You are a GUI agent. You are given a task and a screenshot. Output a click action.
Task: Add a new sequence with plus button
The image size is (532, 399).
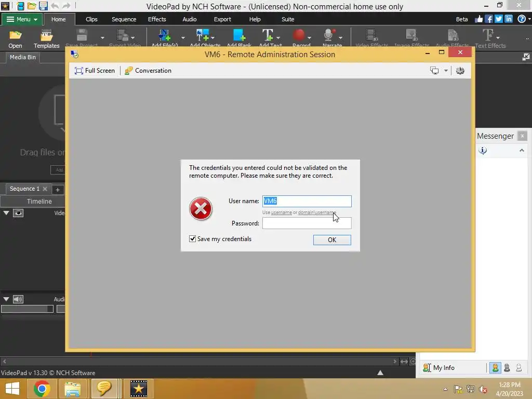pyautogui.click(x=58, y=189)
